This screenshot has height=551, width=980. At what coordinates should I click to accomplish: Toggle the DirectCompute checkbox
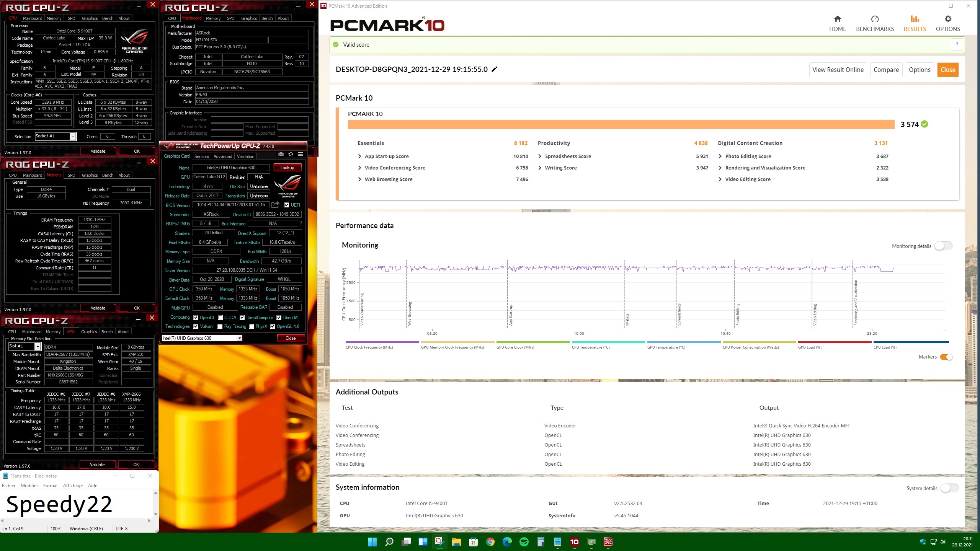(242, 318)
